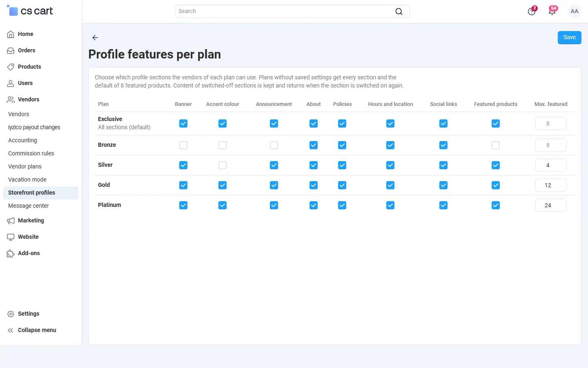This screenshot has width=588, height=368.
Task: Enable Announcement for the Bronze plan
Action: tap(274, 145)
